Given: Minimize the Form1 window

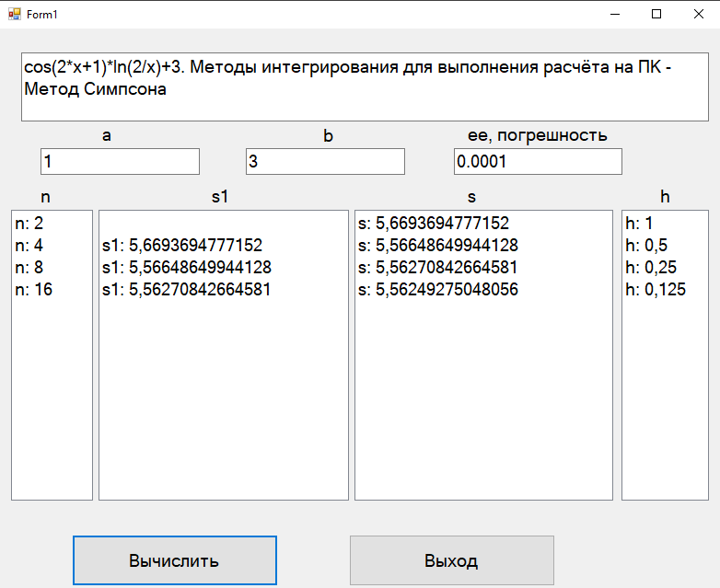Looking at the screenshot, I should [x=615, y=14].
